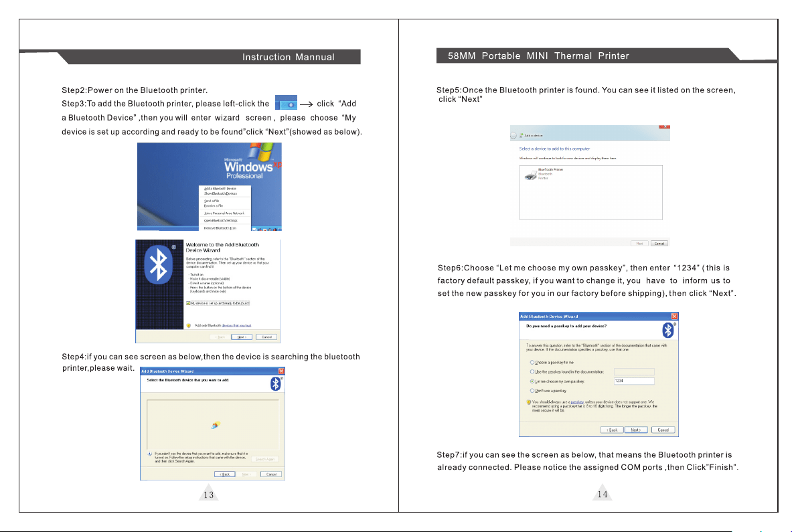Viewport: 798px width, 532px height.
Task: Select 'Show Bluetooth Devices' menu entry
Action: [x=220, y=194]
